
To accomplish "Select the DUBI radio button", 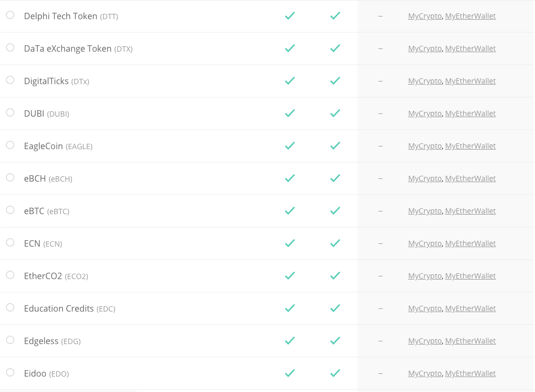I will [10, 112].
